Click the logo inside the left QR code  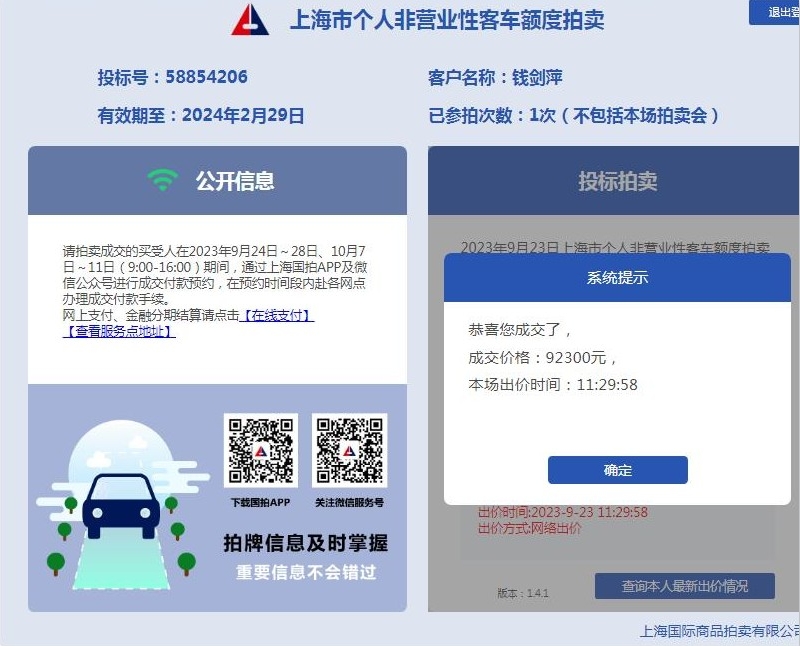[261, 451]
